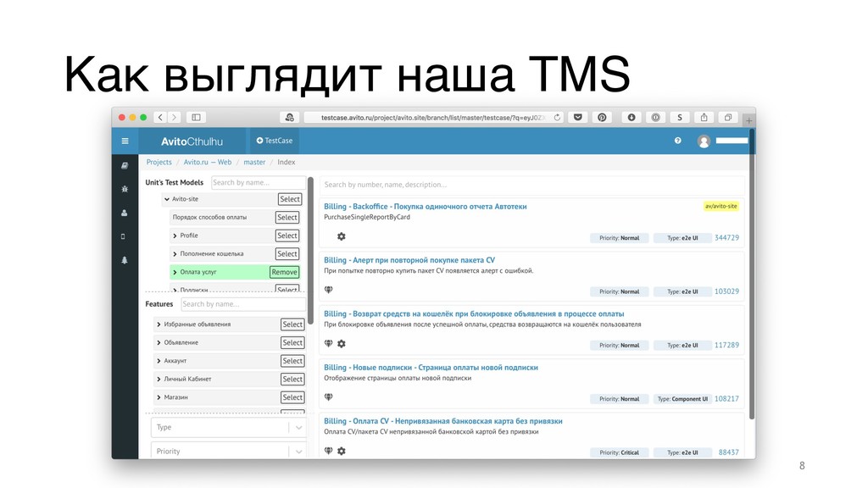Image resolution: width=868 pixels, height=488 pixels.
Task: Click the tree icon in the left sidebar
Action: point(125,260)
